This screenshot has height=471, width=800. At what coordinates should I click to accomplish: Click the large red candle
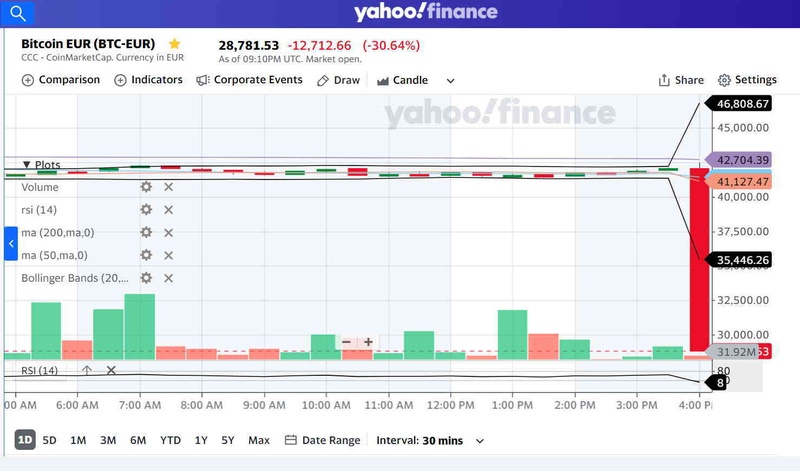(699, 259)
